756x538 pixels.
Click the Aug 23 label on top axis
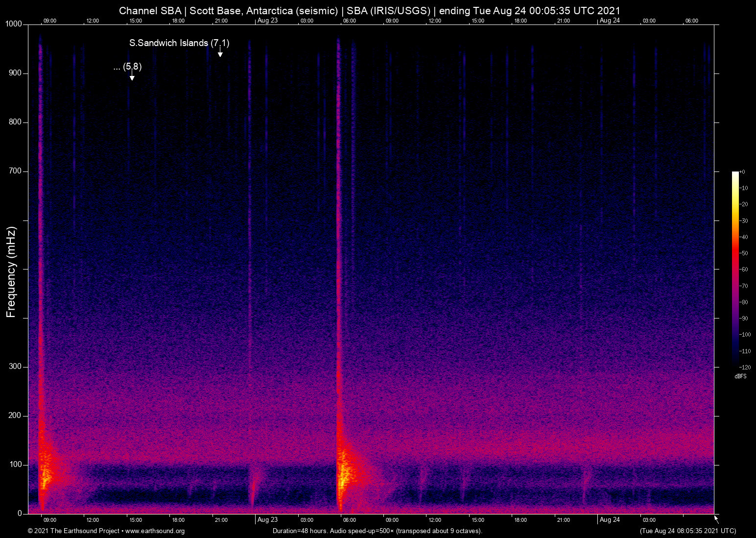(267, 21)
